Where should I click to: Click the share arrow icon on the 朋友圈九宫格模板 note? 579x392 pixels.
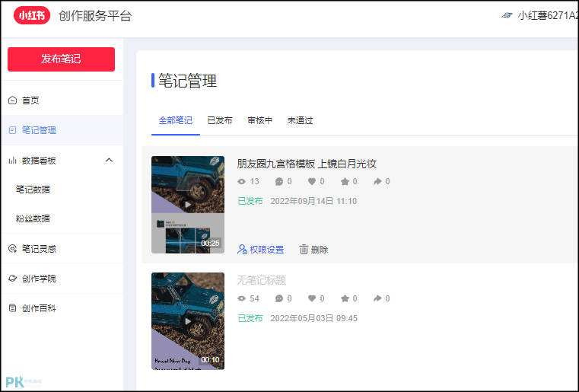377,181
